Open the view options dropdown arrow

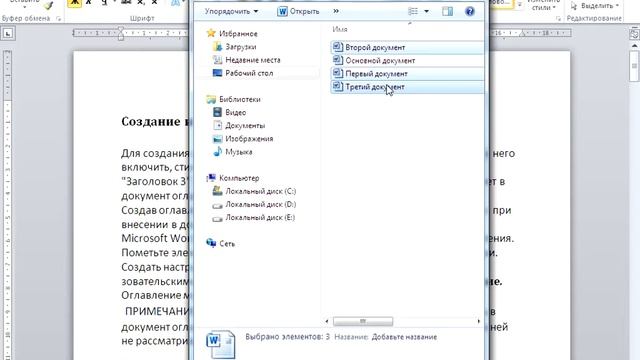[x=426, y=11]
